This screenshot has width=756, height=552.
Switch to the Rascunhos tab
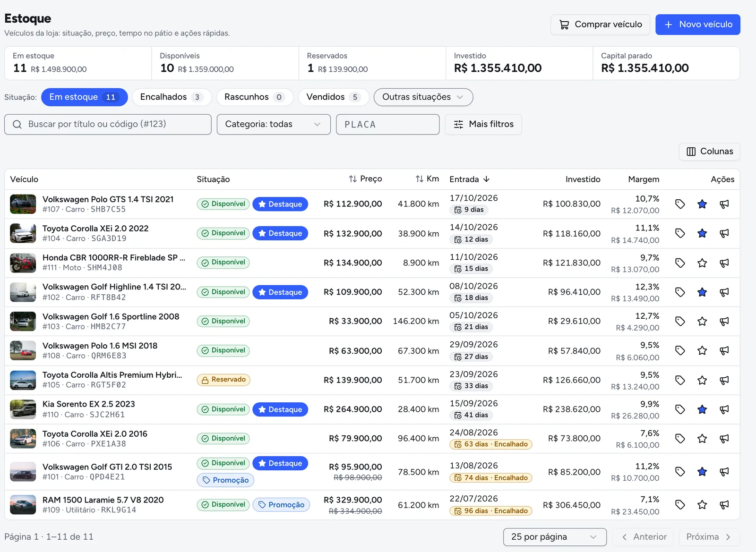point(255,97)
